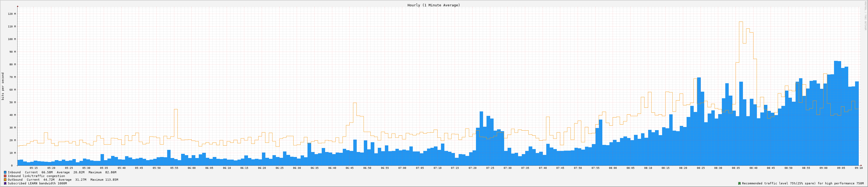Click the red congestion legend swatch
The height and width of the screenshot is (187, 868).
tap(5, 176)
